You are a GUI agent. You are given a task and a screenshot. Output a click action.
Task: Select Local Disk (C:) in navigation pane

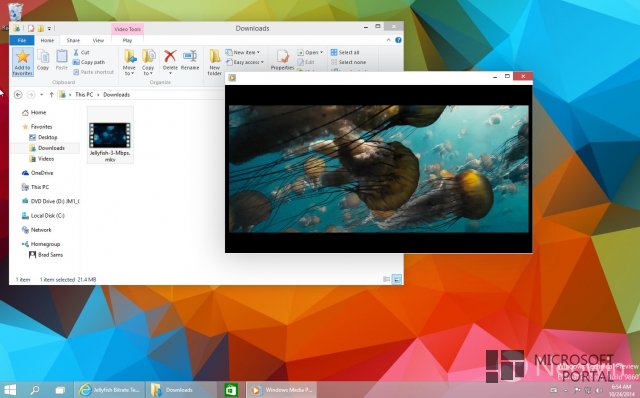pos(43,216)
